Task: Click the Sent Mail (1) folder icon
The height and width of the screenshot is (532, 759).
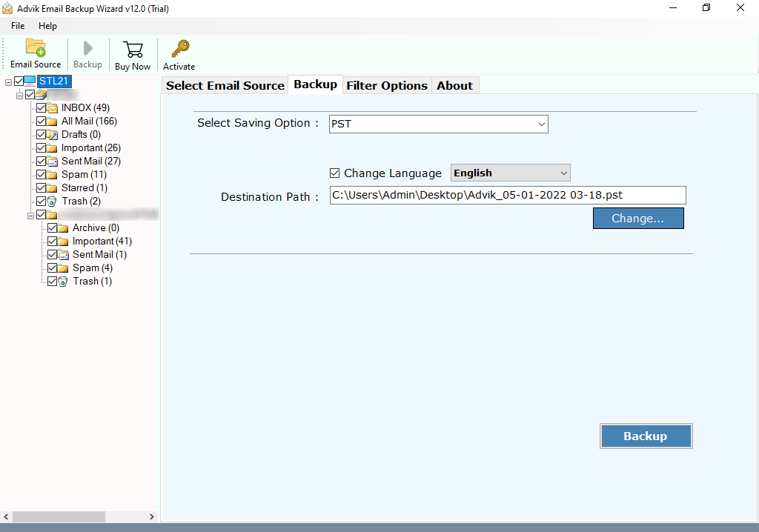Action: tap(63, 255)
